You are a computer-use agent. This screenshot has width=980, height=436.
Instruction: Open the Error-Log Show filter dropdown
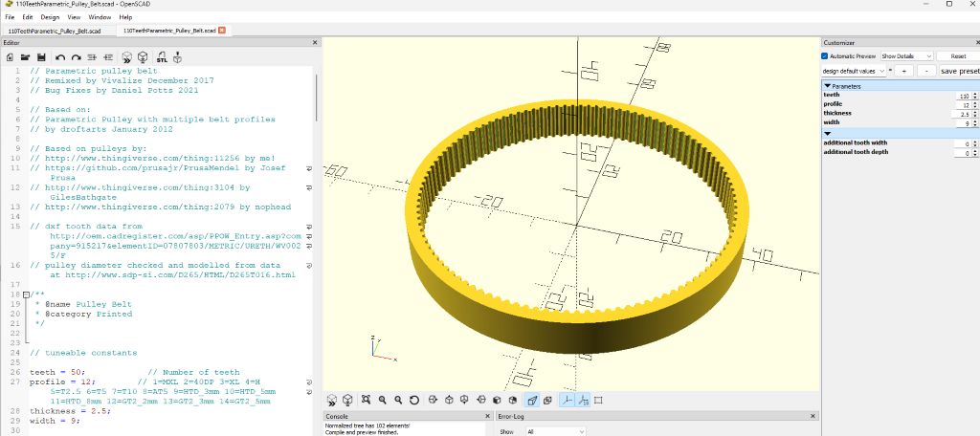click(555, 431)
